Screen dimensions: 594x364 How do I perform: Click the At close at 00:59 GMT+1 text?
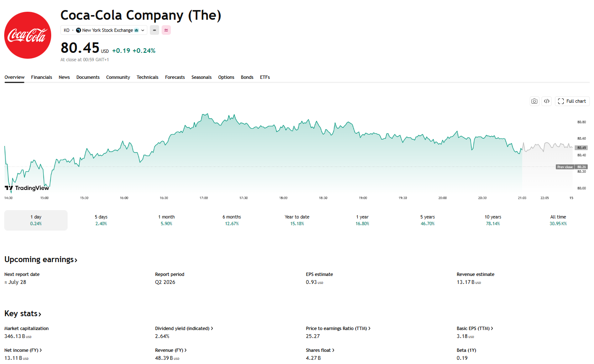click(85, 60)
